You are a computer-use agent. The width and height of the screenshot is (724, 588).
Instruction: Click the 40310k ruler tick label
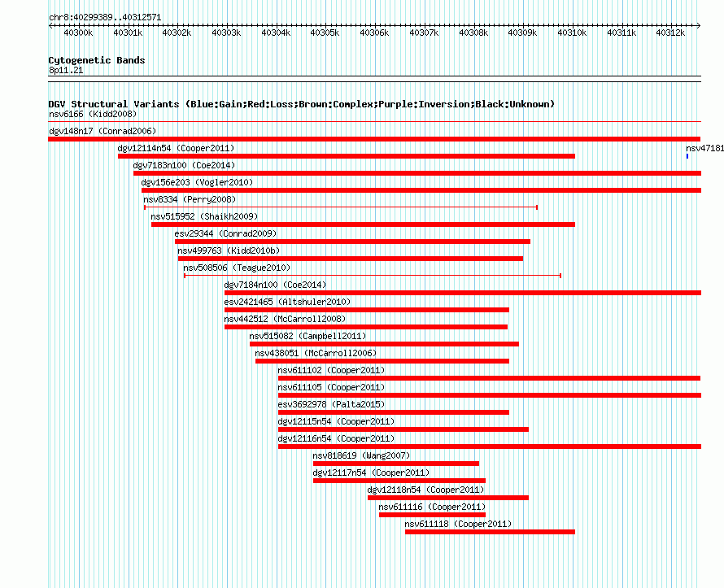(572, 33)
